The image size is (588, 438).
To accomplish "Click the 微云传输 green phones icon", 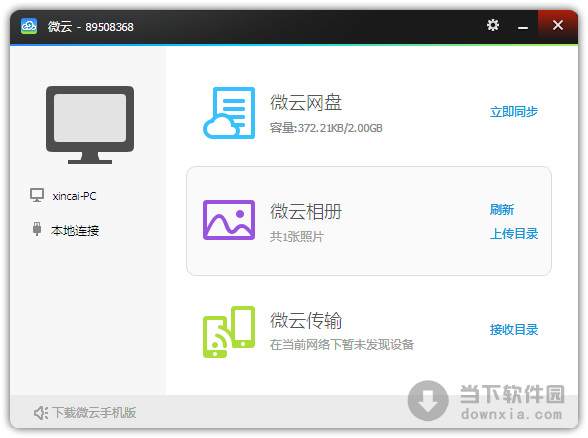I will pos(229,332).
